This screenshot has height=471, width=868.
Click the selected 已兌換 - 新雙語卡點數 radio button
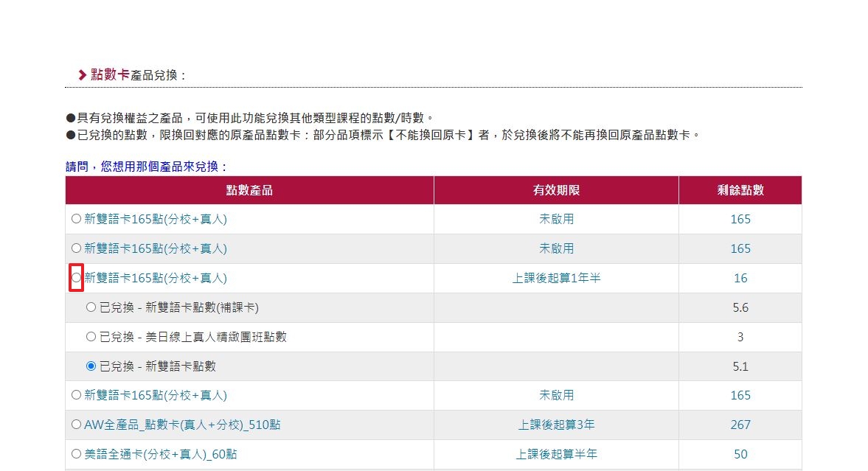point(91,366)
